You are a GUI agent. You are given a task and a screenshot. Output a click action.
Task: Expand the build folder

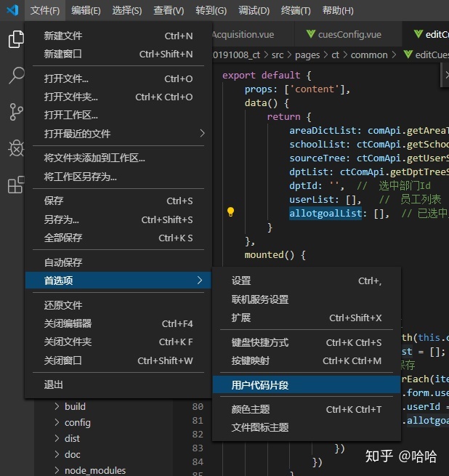(x=75, y=406)
